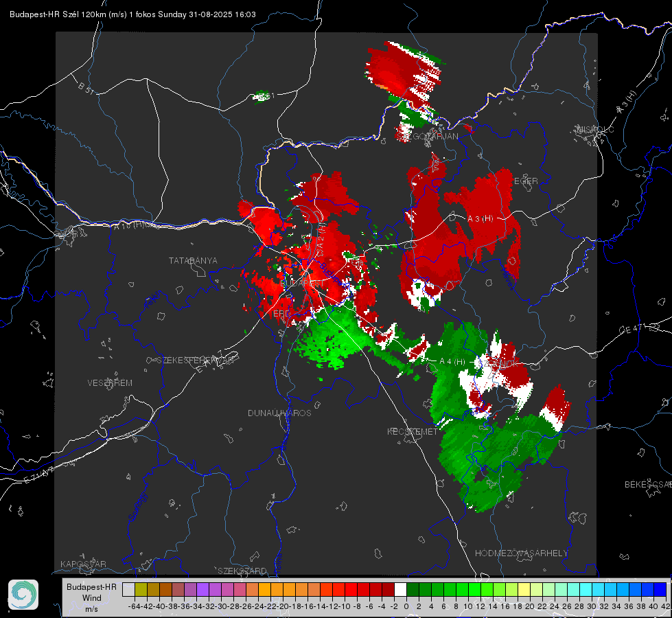Click the '42' legend scale value
Image resolution: width=672 pixels, height=618 pixels.
coord(665,606)
